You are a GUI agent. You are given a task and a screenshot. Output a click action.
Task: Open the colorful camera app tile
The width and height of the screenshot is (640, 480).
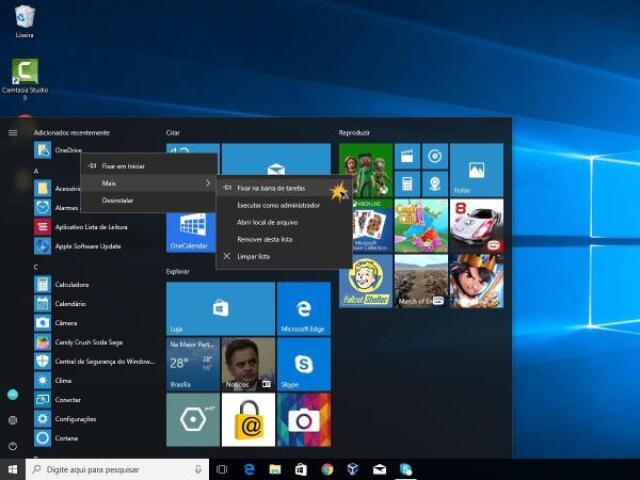click(304, 420)
